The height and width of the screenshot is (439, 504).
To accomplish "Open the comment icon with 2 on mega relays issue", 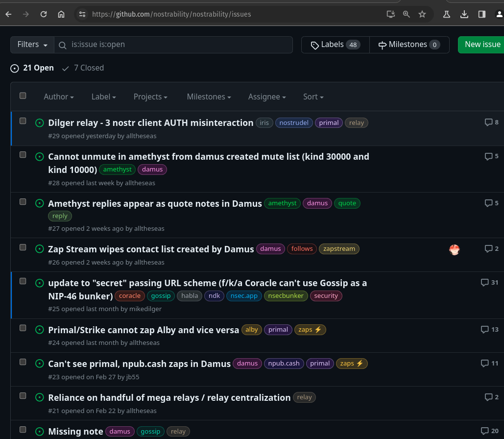I will click(x=491, y=397).
